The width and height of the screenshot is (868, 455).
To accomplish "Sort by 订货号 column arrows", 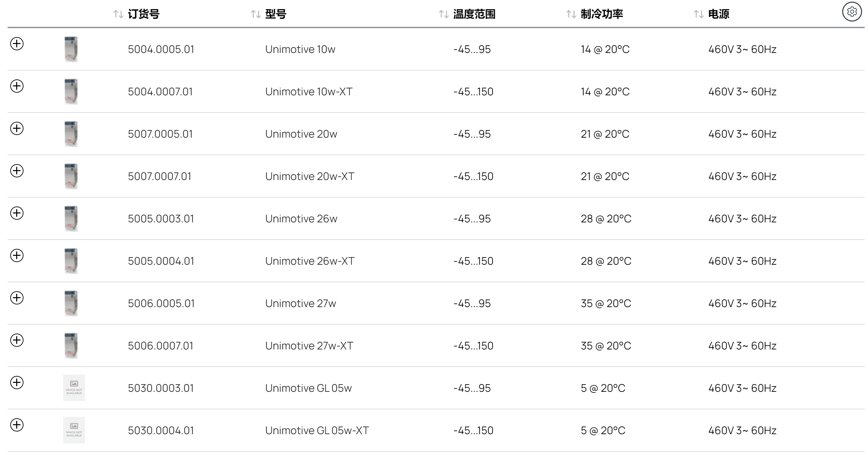I will point(118,14).
